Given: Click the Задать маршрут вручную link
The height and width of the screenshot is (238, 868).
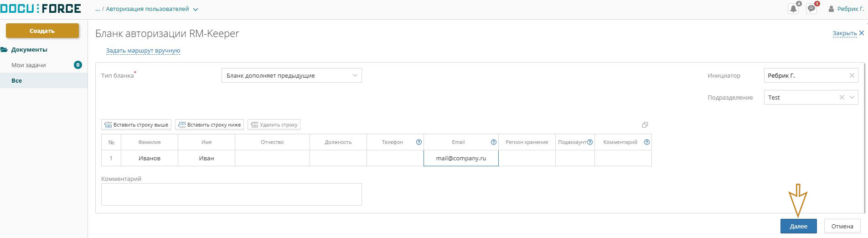Looking at the screenshot, I should tap(143, 51).
